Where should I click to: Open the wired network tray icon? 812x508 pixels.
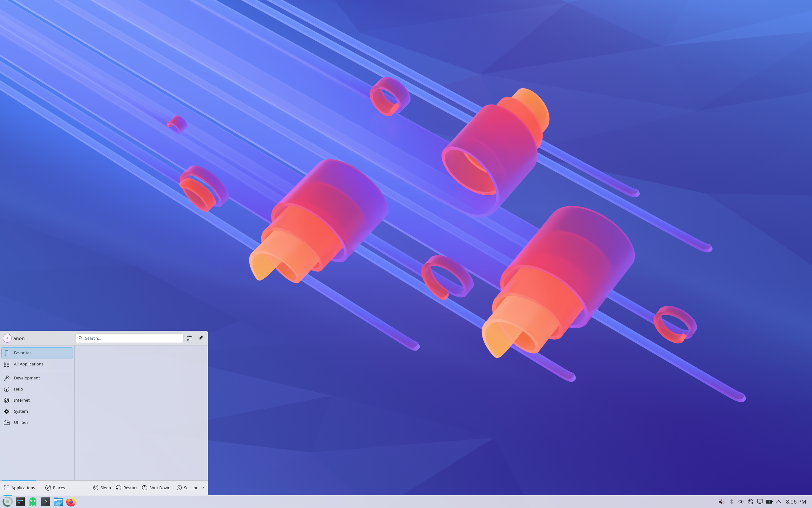pos(760,502)
